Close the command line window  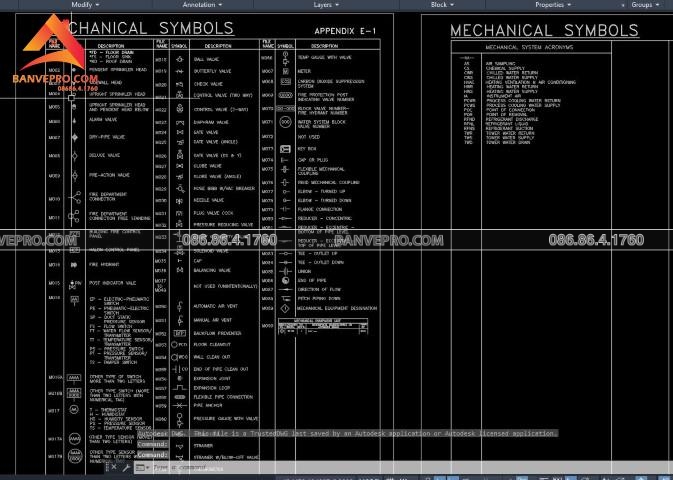click(x=114, y=467)
